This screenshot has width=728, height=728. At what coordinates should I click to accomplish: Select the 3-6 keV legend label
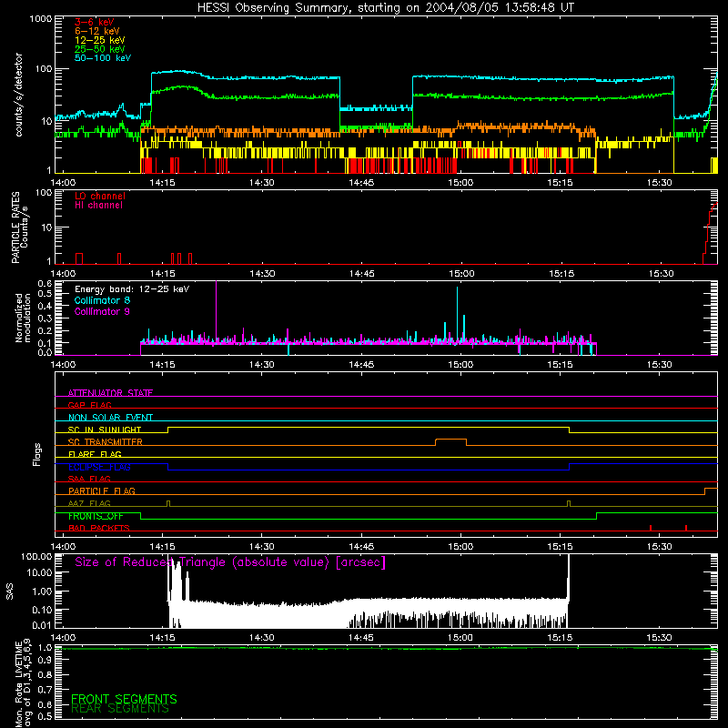click(95, 22)
